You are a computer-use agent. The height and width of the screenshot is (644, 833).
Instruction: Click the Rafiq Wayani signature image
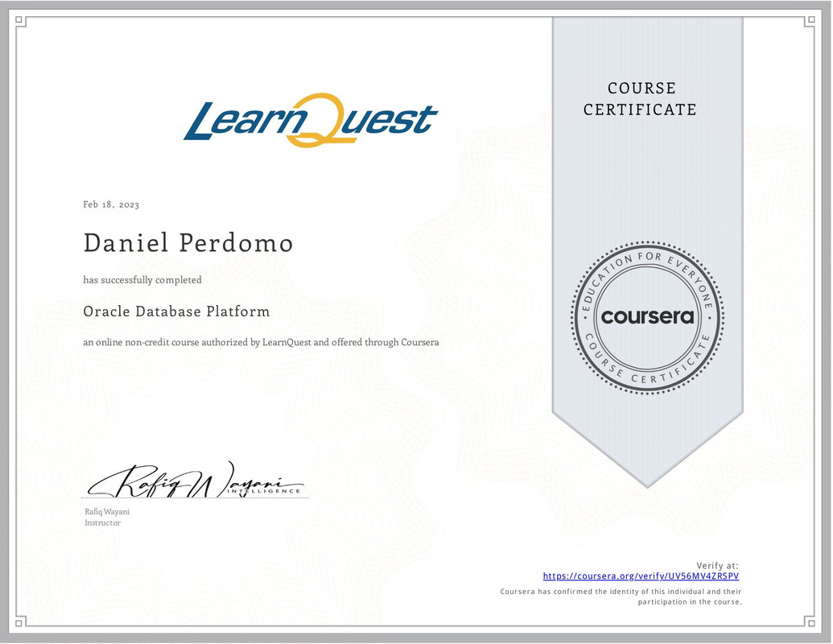(x=196, y=480)
